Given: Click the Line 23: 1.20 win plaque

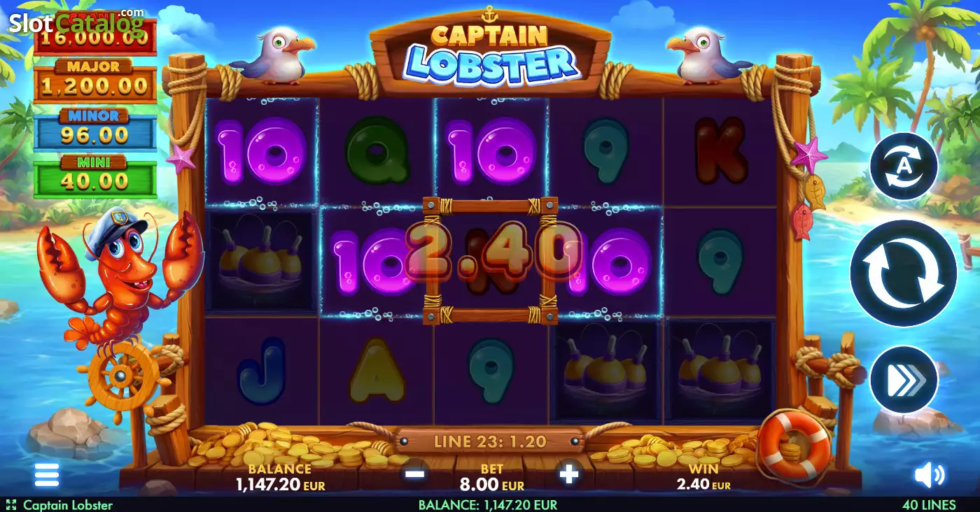Looking at the screenshot, I should coord(490,441).
